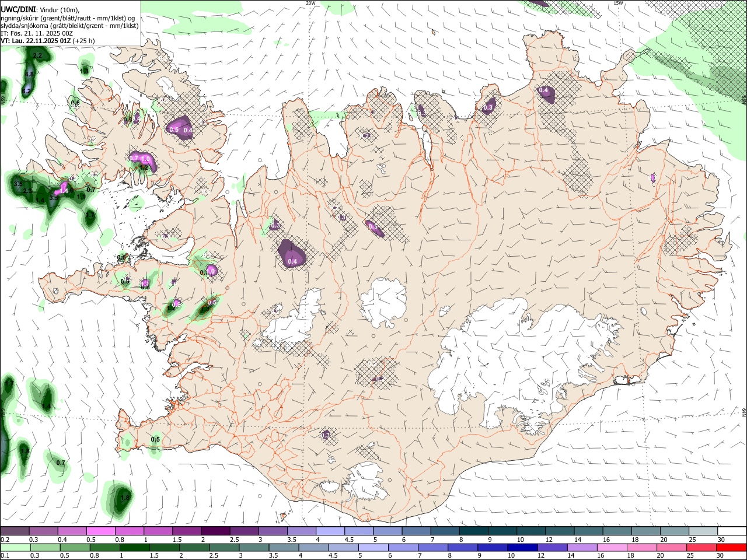Screen dimensions: 747x560
Task: Click the '(+25 h)' forecast offset text
Action: coord(84,41)
